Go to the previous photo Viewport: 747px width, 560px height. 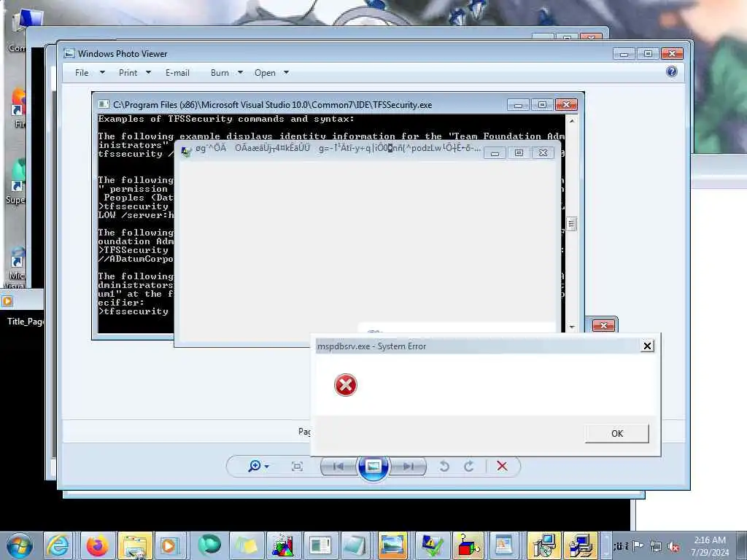click(338, 467)
